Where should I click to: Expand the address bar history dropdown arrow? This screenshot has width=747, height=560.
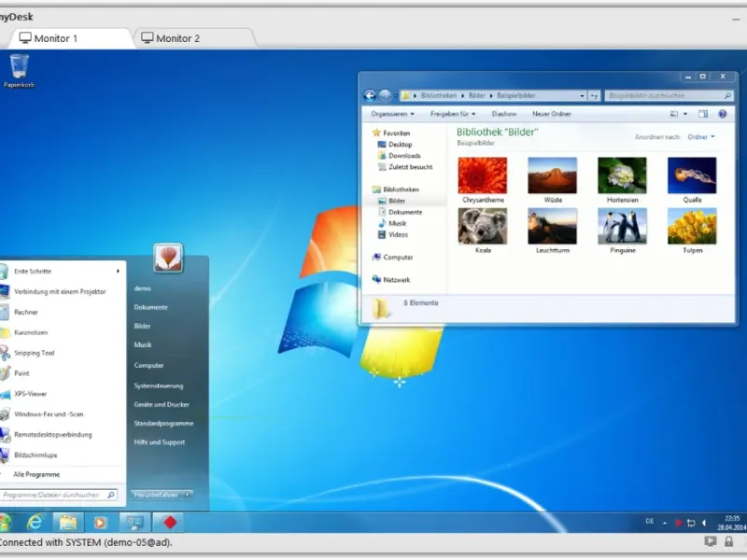[582, 96]
